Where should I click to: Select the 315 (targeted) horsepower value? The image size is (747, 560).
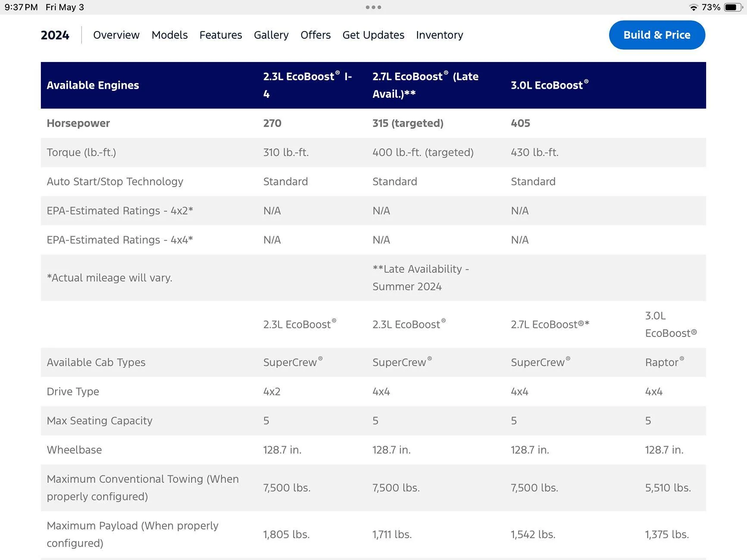tap(408, 123)
